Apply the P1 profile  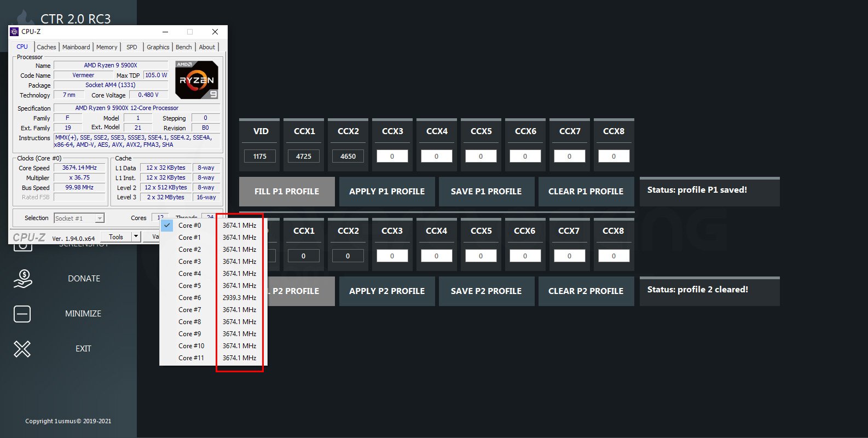click(387, 192)
